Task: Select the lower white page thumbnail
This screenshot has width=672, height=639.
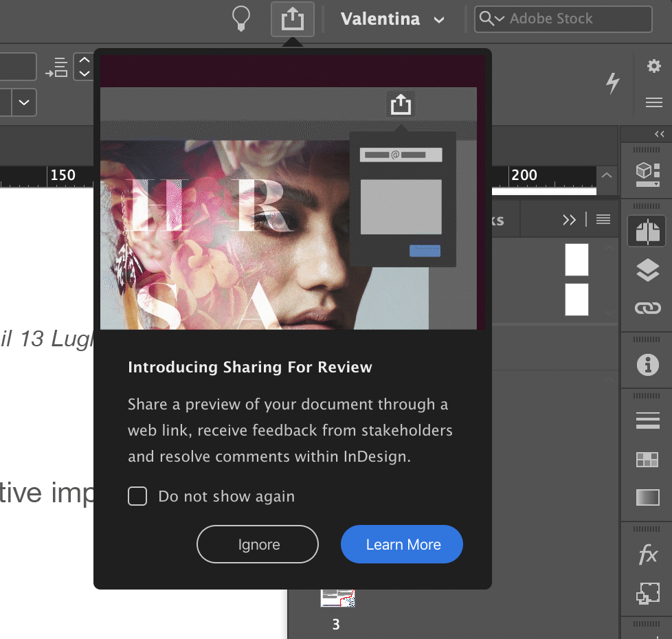Action: (x=576, y=299)
